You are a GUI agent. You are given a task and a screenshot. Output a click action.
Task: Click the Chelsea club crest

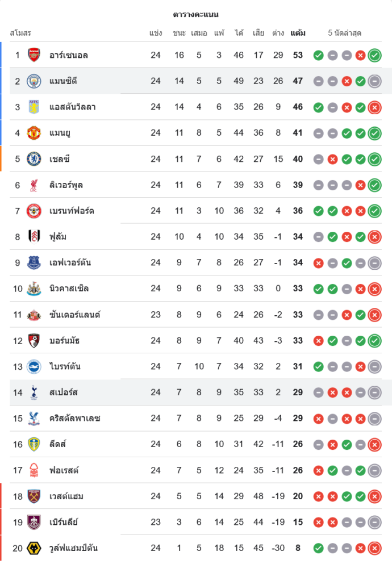coord(34,159)
